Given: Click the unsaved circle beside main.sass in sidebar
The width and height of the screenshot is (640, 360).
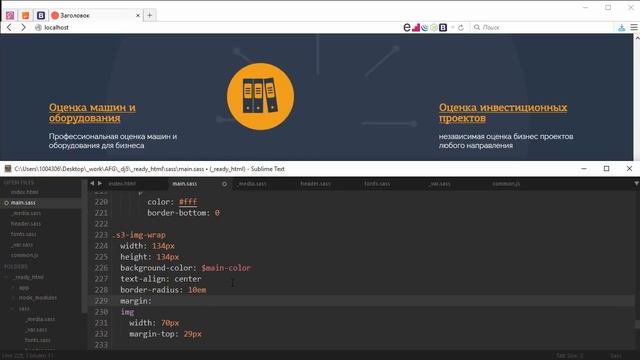Looking at the screenshot, I should pos(7,203).
